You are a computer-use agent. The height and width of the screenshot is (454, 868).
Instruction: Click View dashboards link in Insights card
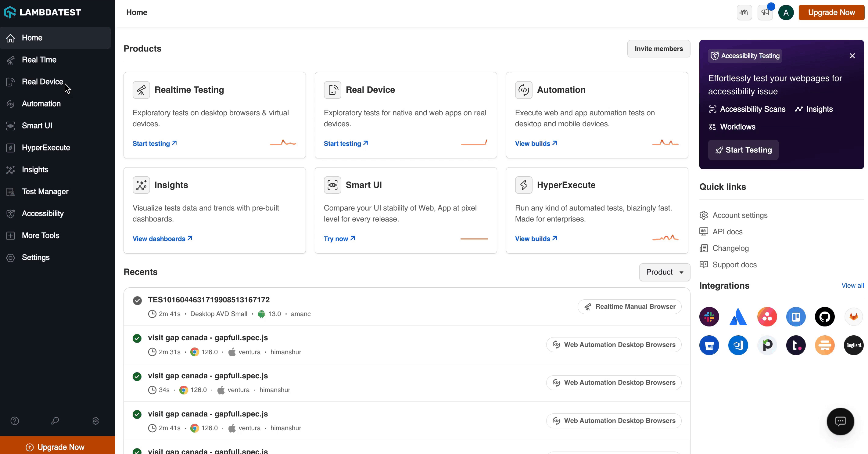[162, 239]
